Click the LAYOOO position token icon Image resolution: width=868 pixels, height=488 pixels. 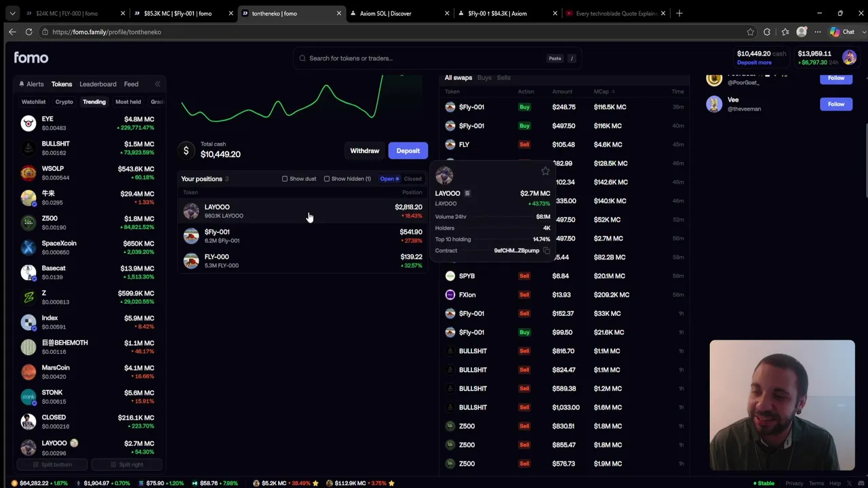(191, 211)
